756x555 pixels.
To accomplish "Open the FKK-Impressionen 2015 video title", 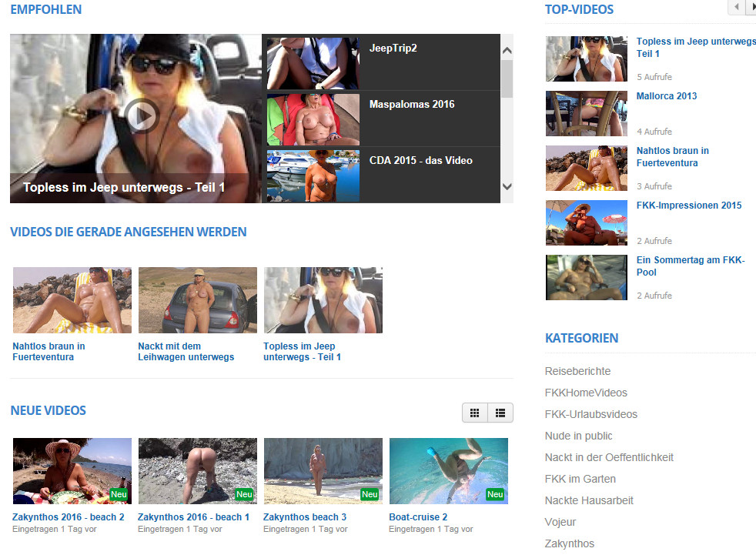I will 688,206.
